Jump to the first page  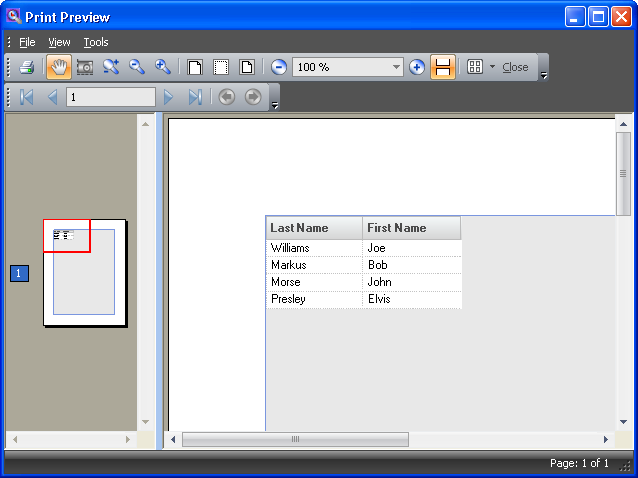tap(27, 97)
